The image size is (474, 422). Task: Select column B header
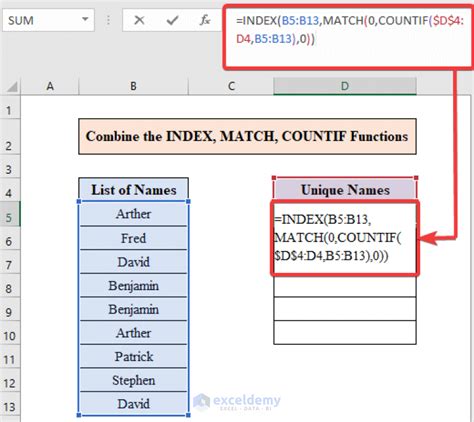click(x=134, y=86)
